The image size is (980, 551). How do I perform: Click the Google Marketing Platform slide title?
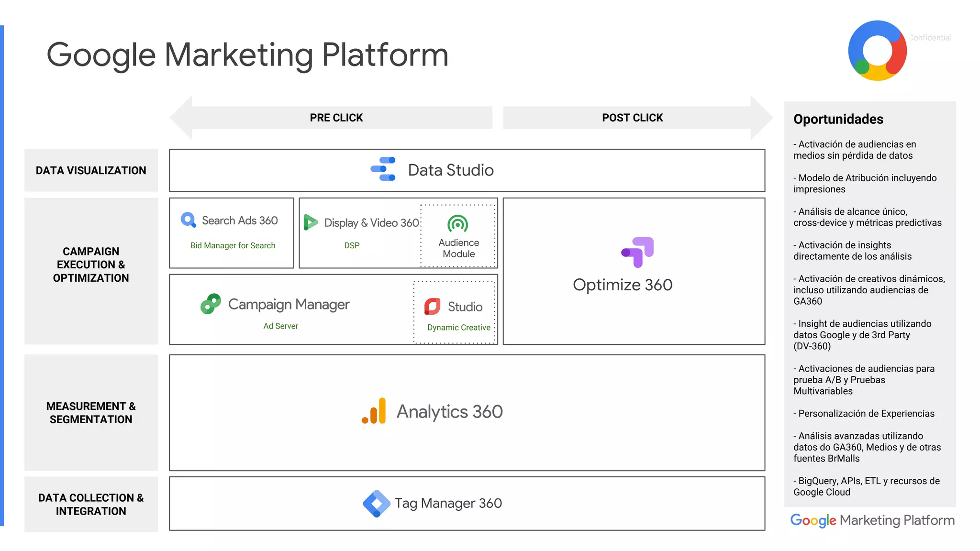[x=247, y=55]
